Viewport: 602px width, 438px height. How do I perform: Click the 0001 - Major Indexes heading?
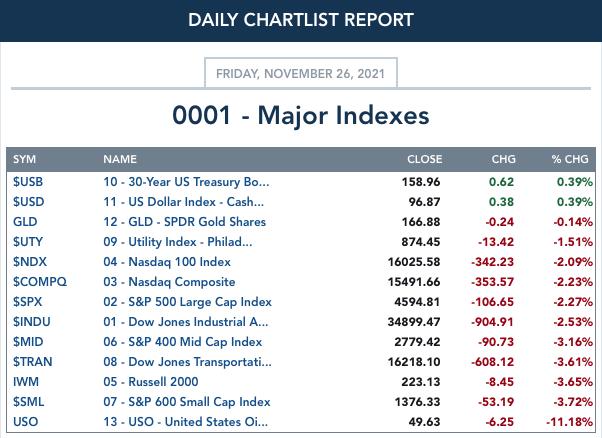[301, 115]
